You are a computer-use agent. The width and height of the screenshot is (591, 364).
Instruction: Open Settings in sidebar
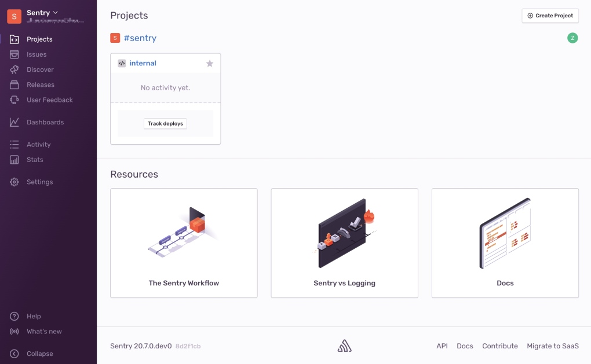(x=39, y=182)
